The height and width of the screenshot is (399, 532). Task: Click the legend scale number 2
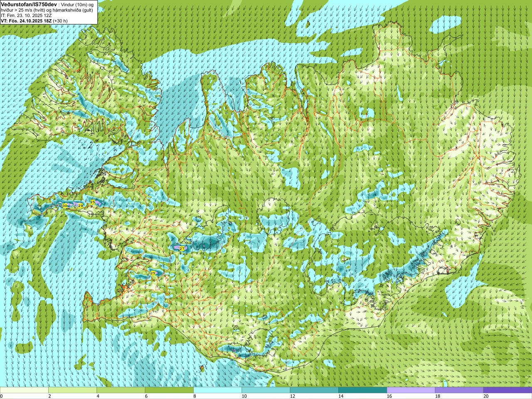[49, 396]
